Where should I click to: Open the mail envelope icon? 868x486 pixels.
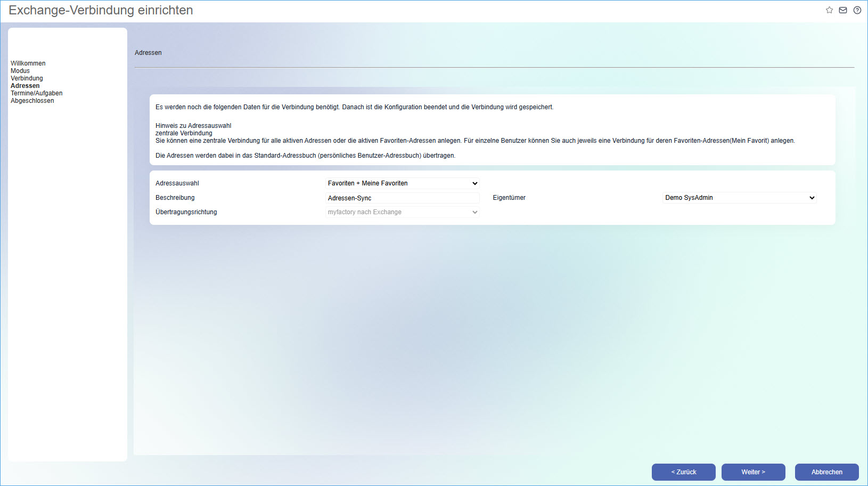pos(843,10)
